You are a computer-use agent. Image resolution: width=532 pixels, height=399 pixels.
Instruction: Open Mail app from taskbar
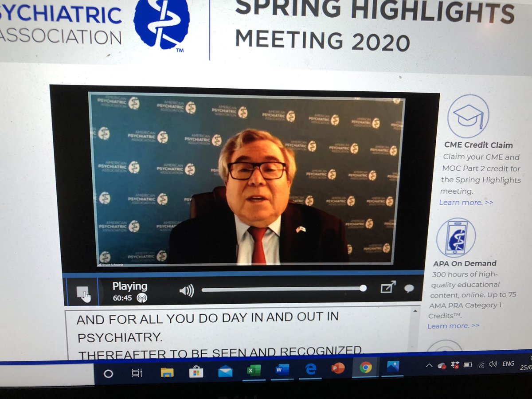[225, 371]
